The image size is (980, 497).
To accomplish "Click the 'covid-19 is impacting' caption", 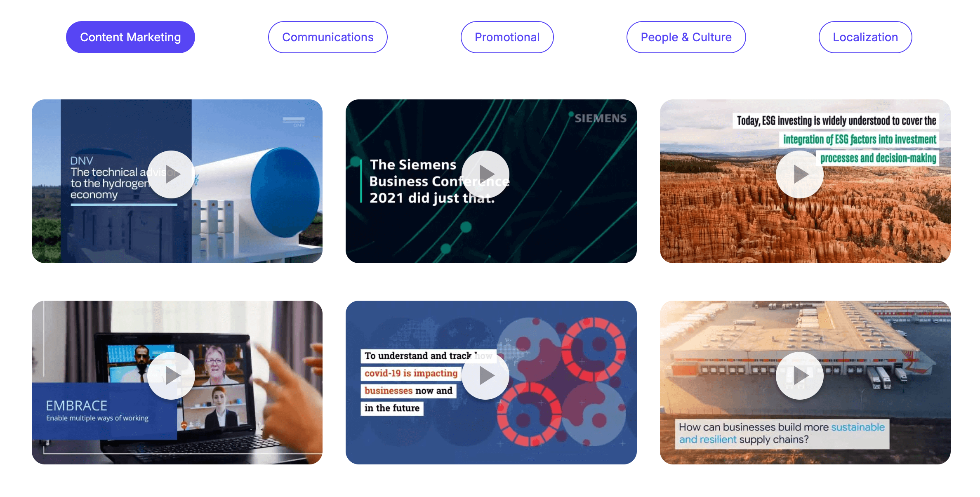I will [x=411, y=373].
